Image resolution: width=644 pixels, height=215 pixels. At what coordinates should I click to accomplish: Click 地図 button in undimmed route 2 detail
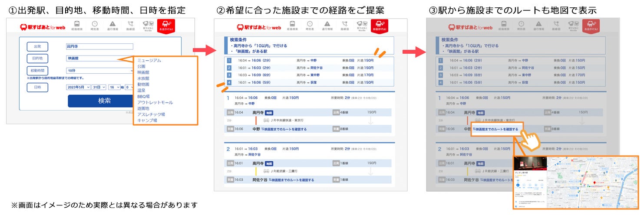(x=269, y=163)
